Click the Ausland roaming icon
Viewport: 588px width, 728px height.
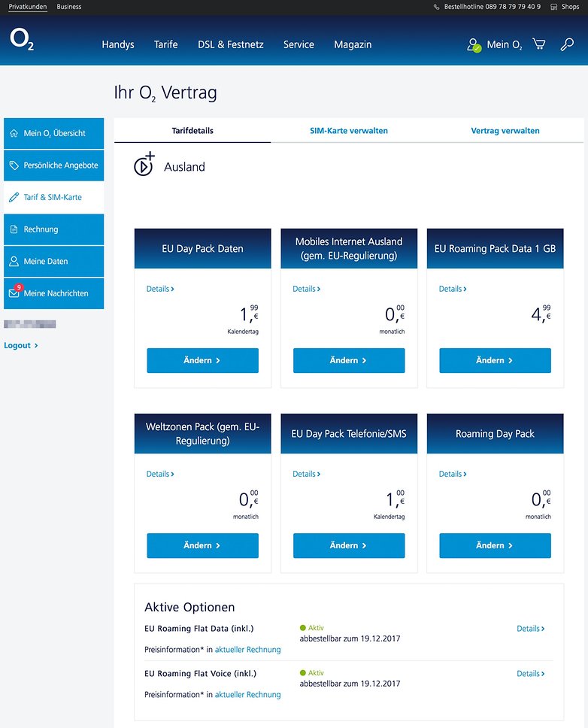[x=144, y=164]
